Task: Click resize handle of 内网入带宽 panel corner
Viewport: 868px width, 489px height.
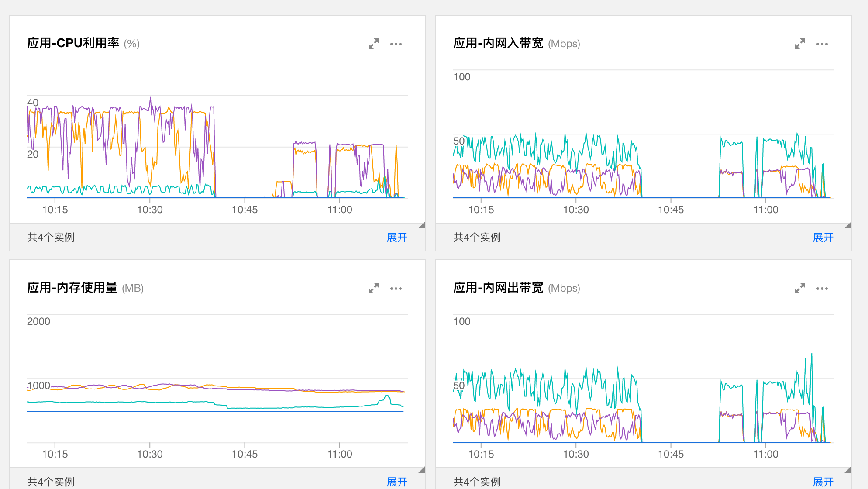Action: point(848,225)
